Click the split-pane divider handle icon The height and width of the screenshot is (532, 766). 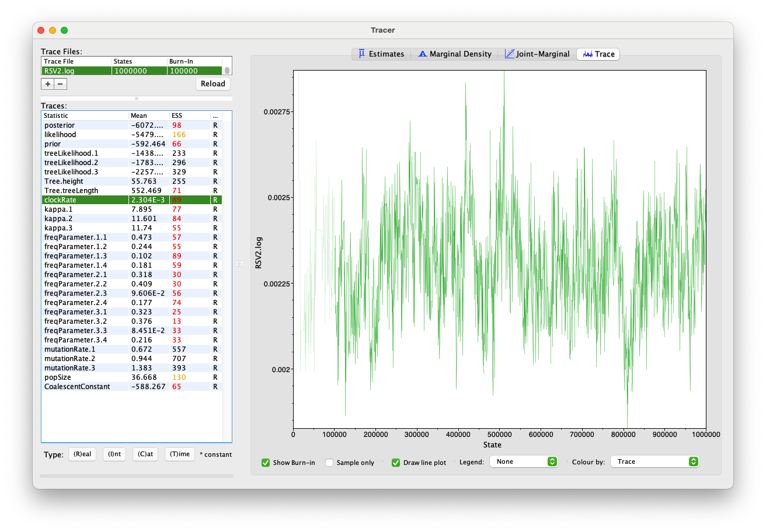pos(239,264)
